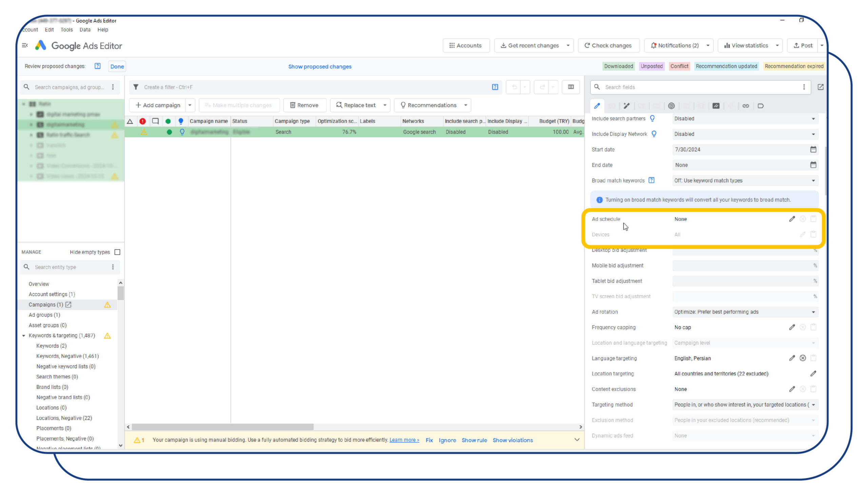Screen dimensions: 868x491
Task: Select the edit pencil tab in panel
Action: pyautogui.click(x=597, y=106)
